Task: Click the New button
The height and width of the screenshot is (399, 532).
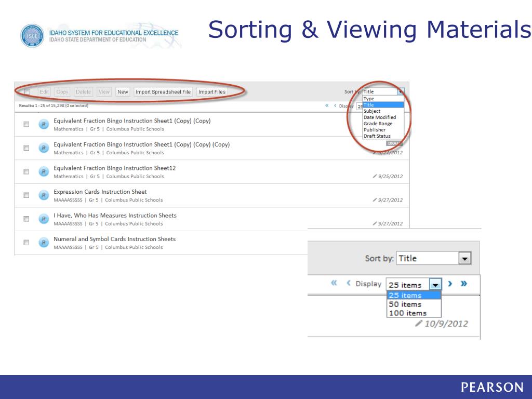Action: 123,92
